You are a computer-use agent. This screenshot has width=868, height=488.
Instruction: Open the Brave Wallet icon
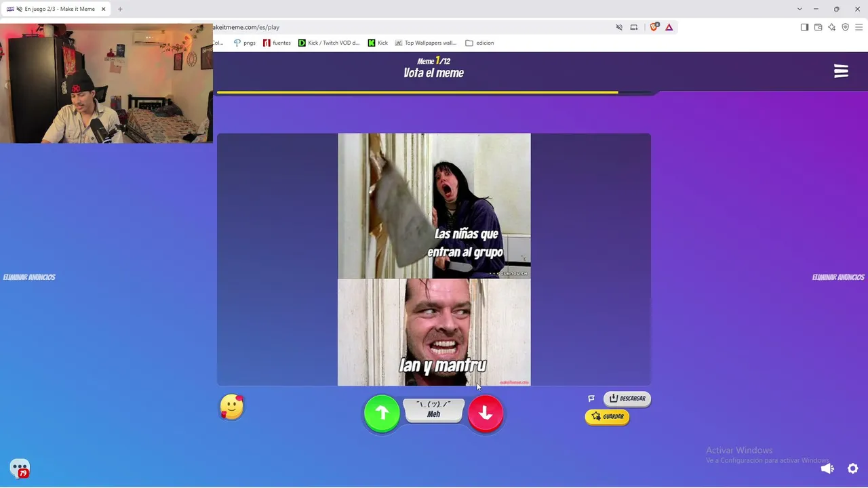pyautogui.click(x=818, y=27)
